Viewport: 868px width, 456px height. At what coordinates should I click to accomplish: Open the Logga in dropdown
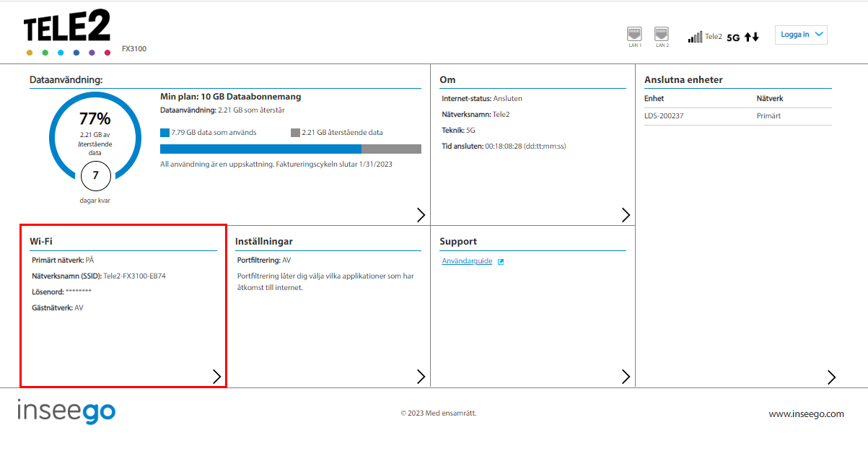click(801, 35)
